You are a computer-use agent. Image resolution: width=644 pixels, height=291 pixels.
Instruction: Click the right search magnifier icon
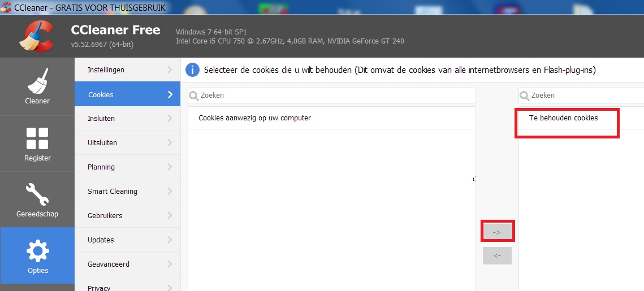point(525,95)
